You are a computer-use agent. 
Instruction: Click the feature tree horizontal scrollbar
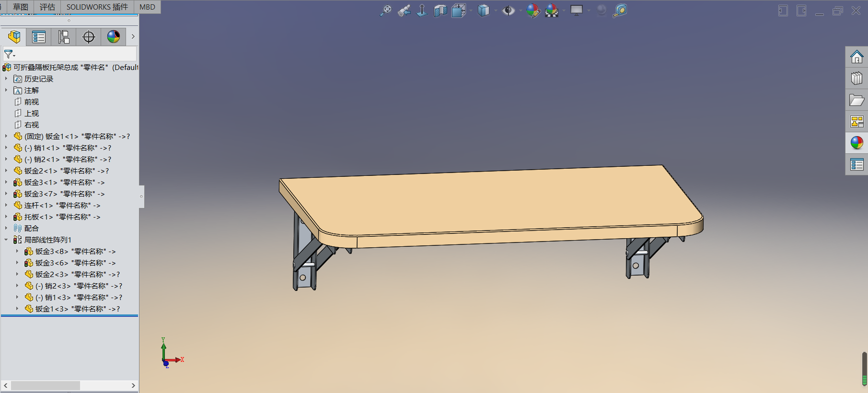tap(46, 386)
